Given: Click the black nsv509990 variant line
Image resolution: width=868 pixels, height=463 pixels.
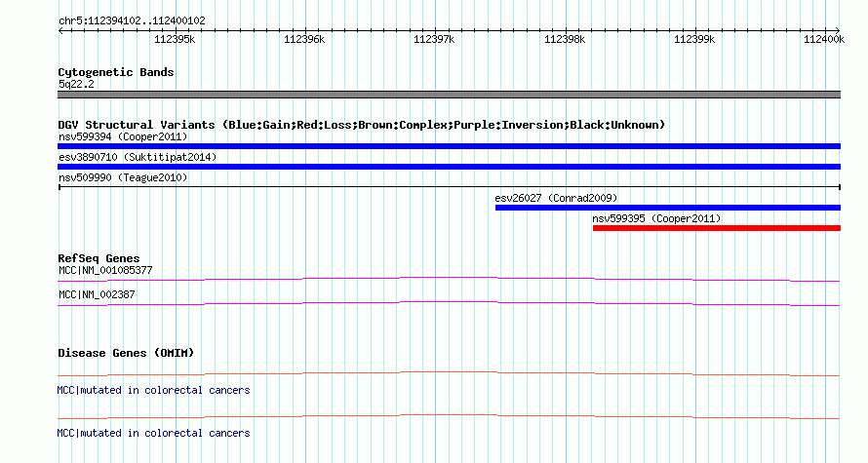Looking at the screenshot, I should coord(449,187).
